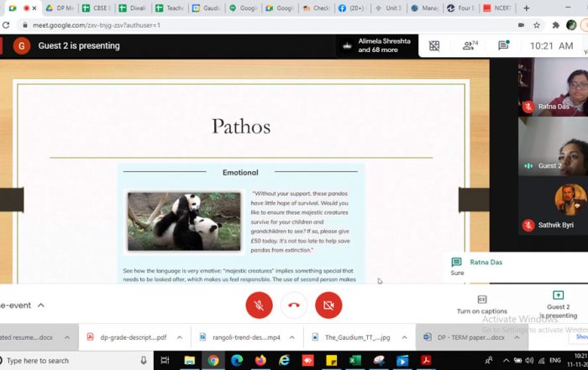Reload the page
This screenshot has width=588, height=370.
pyautogui.click(x=6, y=25)
